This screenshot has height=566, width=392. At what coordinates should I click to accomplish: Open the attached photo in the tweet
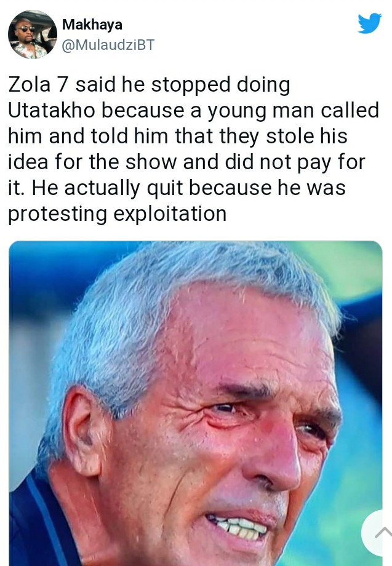[x=195, y=403]
